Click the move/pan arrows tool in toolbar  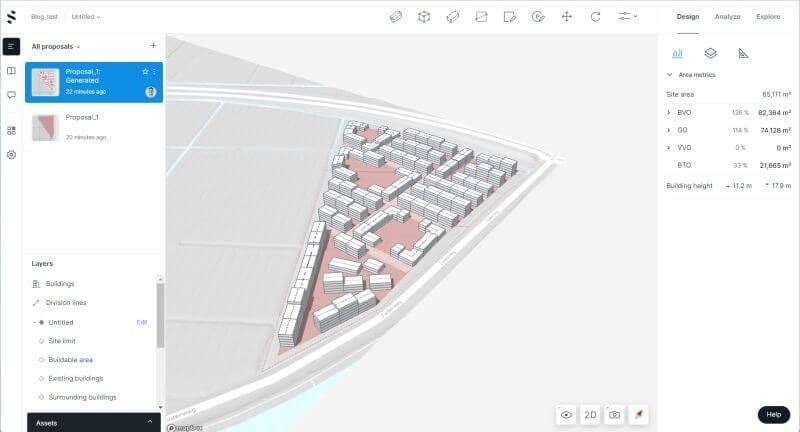tap(567, 17)
